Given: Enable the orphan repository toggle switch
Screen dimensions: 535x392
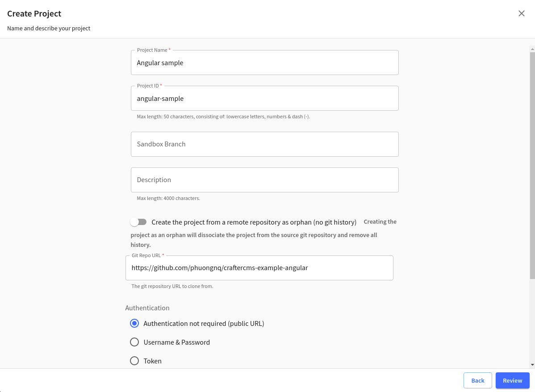Looking at the screenshot, I should point(138,222).
